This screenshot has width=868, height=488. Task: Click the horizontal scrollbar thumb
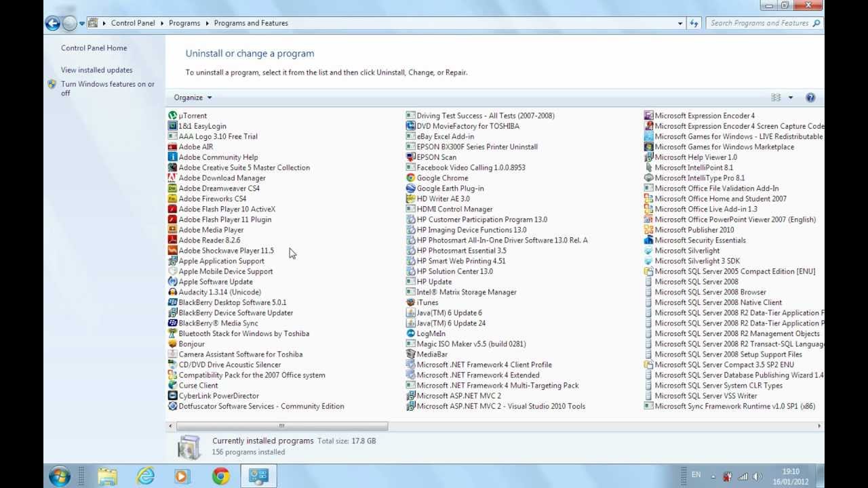point(282,426)
